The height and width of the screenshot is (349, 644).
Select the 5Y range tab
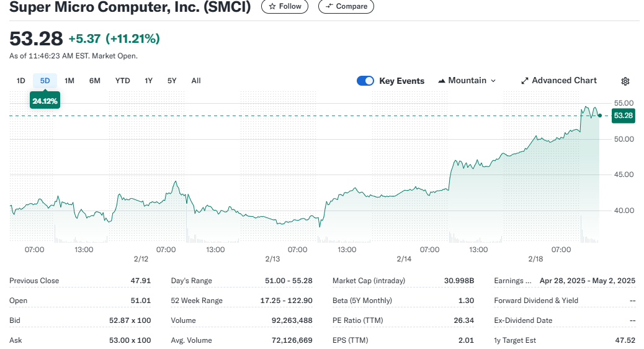(172, 81)
